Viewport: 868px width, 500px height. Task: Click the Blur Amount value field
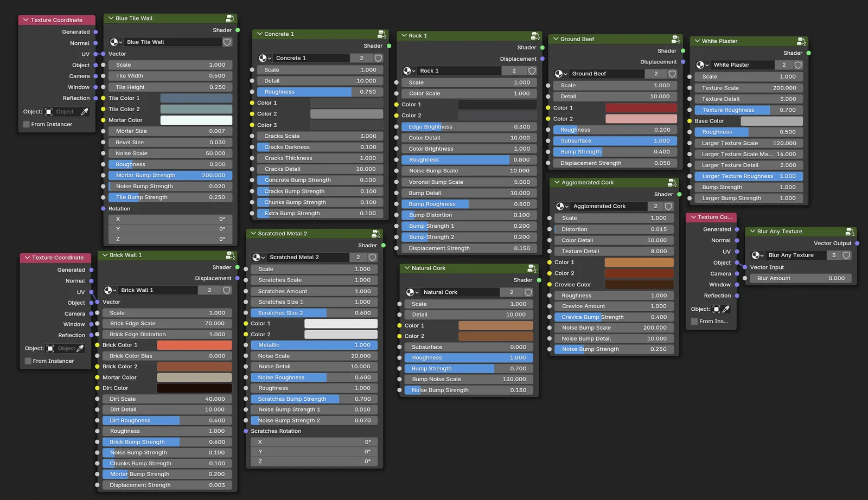point(800,278)
